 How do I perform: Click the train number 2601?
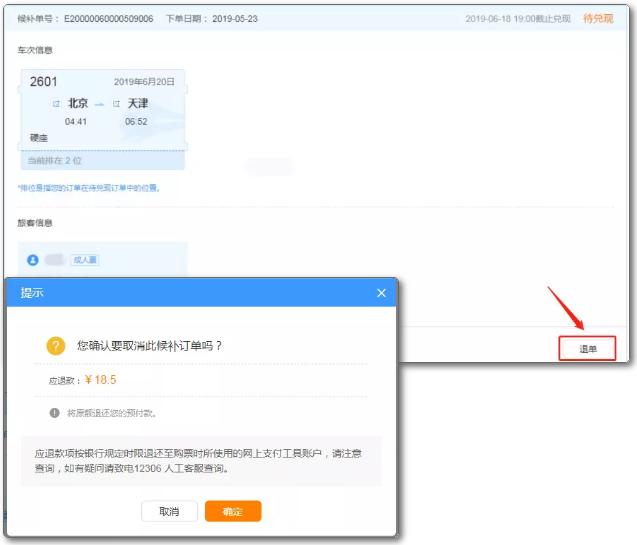click(43, 82)
